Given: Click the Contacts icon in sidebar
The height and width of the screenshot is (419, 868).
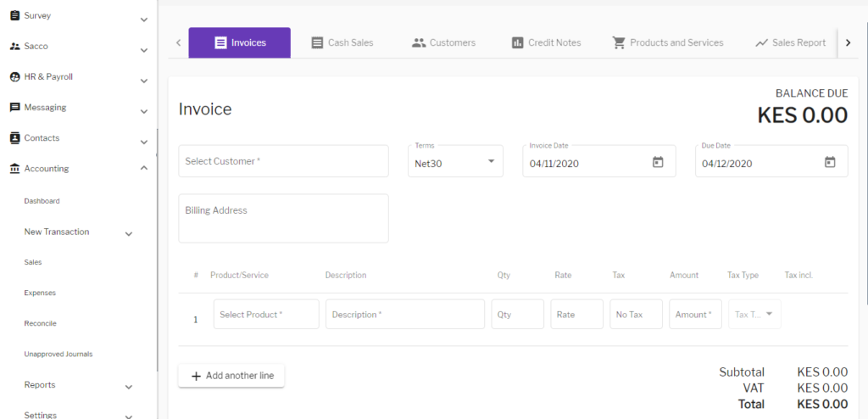Looking at the screenshot, I should click(x=14, y=138).
